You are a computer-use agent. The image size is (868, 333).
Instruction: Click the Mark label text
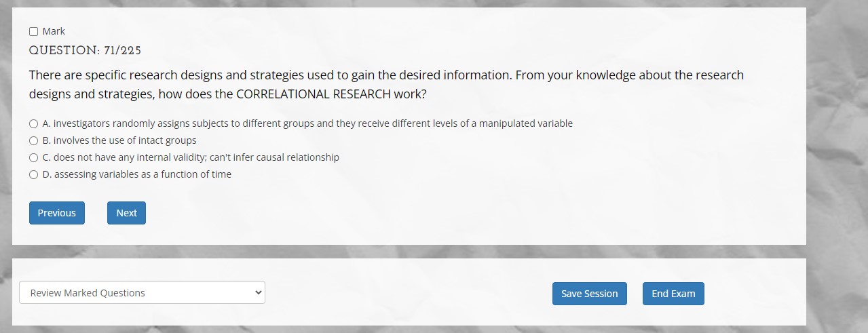click(x=54, y=31)
